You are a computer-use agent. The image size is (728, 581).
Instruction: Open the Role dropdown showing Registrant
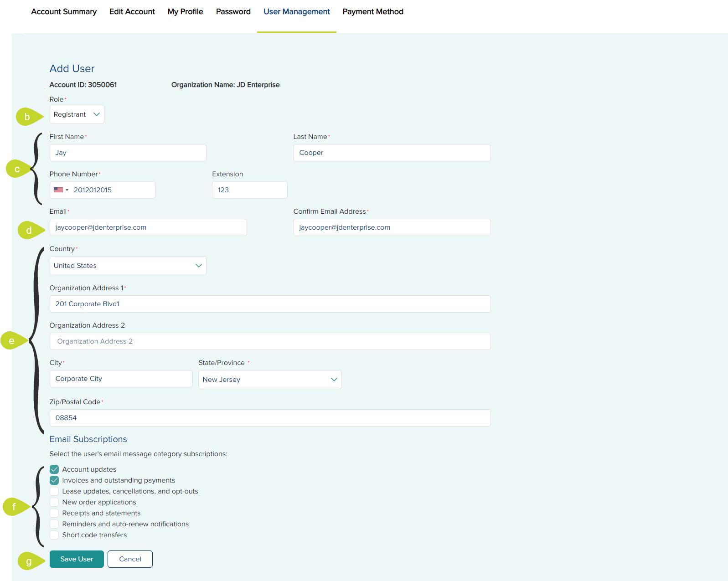tap(77, 114)
